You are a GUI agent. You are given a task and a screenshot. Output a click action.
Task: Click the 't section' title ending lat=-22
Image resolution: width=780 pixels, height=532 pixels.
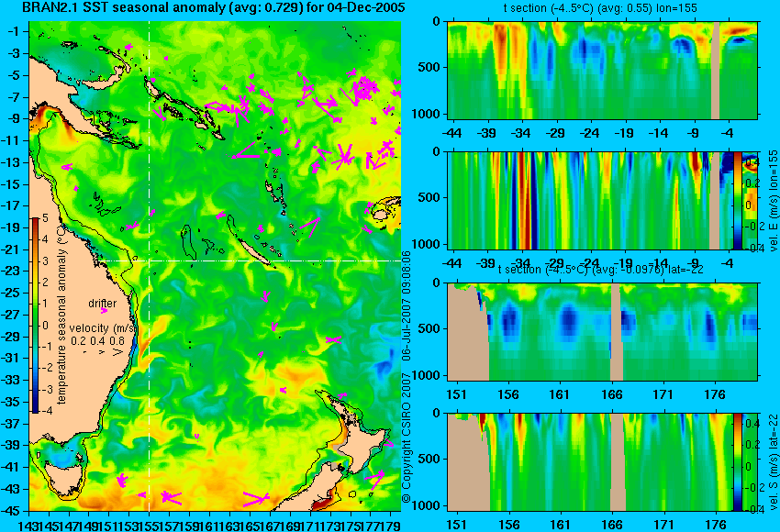(x=599, y=270)
